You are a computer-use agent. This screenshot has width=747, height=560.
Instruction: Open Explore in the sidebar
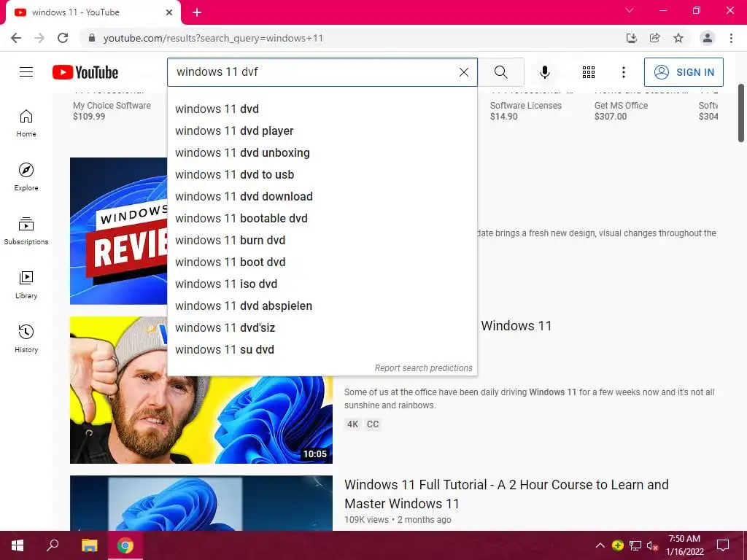click(x=26, y=176)
